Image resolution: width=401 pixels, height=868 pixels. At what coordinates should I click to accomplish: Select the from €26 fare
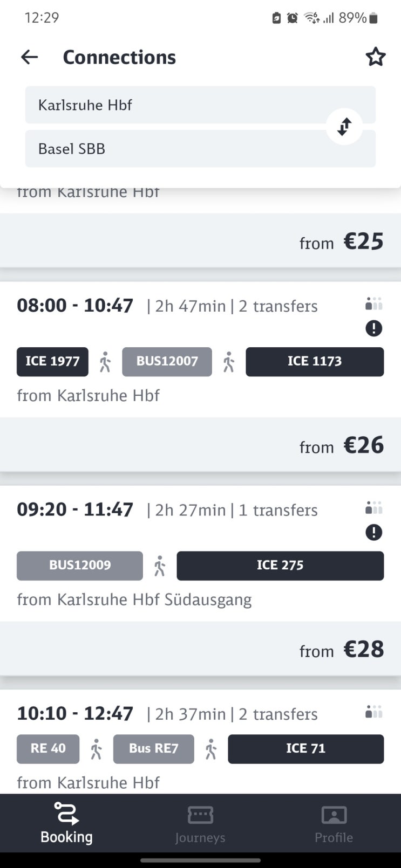341,445
